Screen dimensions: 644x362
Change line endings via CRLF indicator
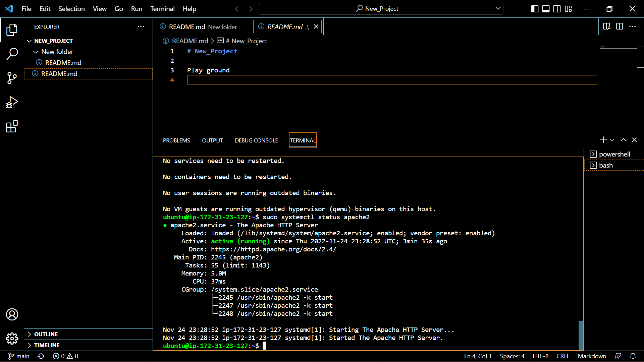(562, 356)
